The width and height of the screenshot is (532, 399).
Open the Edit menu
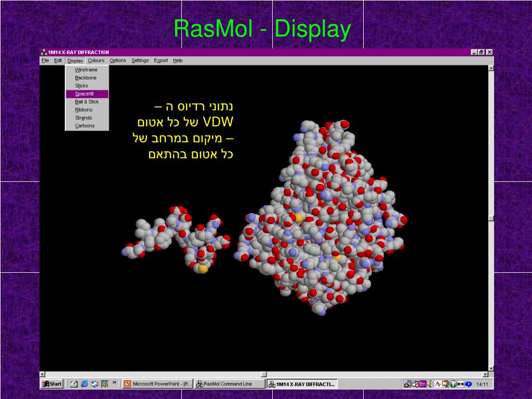click(58, 60)
